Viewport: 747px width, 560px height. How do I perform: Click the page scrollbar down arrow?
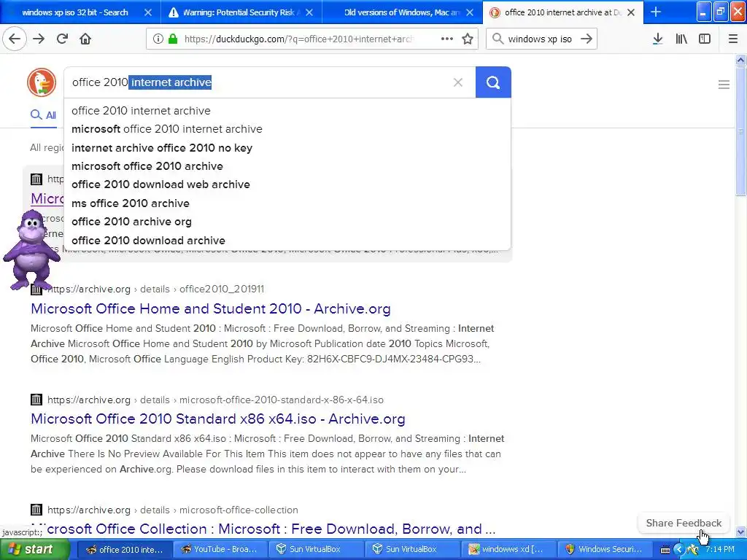[x=740, y=532]
